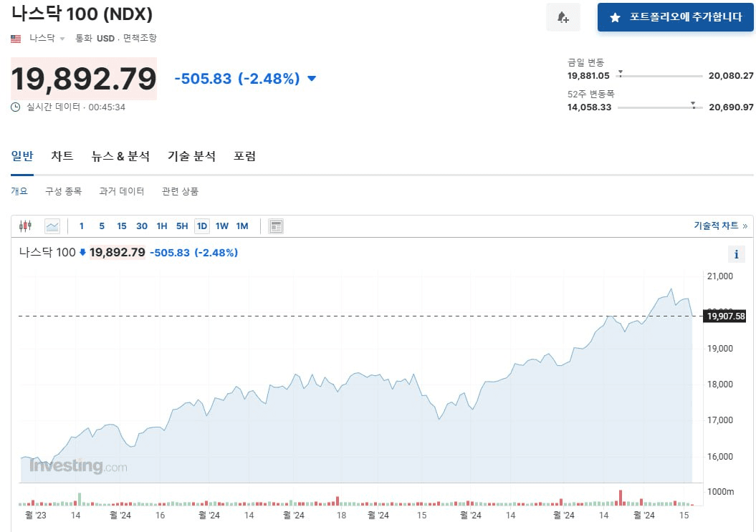Choose the 1H chart interval
The width and height of the screenshot is (756, 532).
(162, 226)
